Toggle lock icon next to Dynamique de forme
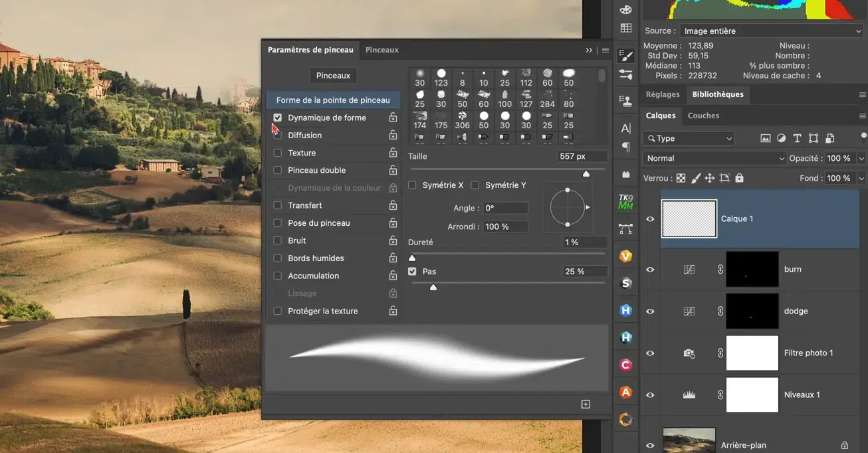The image size is (868, 453). point(393,118)
